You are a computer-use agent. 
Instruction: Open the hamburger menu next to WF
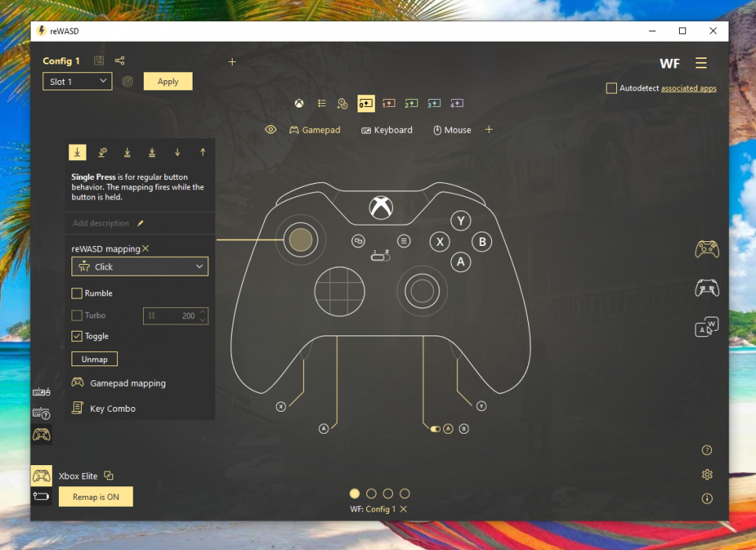click(701, 63)
